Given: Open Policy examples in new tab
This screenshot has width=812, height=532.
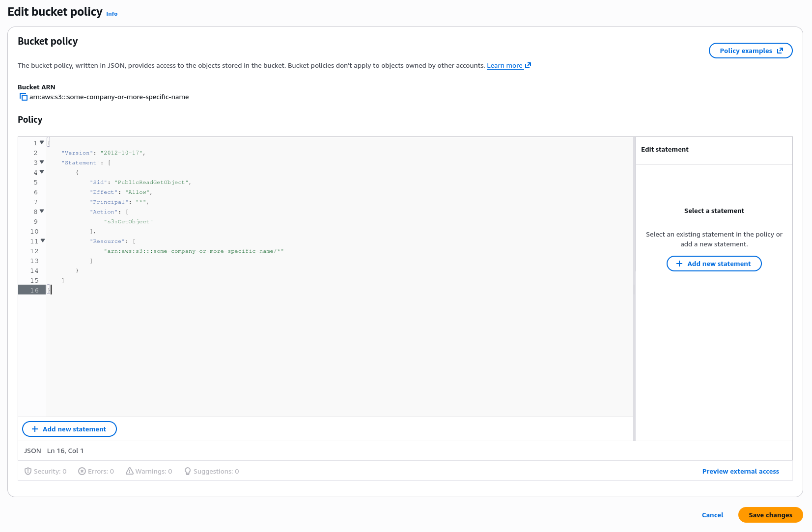Looking at the screenshot, I should coord(750,51).
